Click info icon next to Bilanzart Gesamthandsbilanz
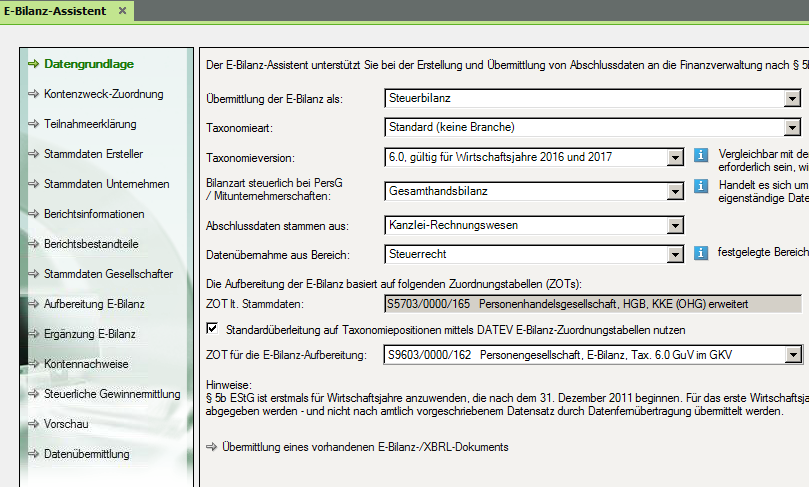The width and height of the screenshot is (809, 487). tap(701, 186)
